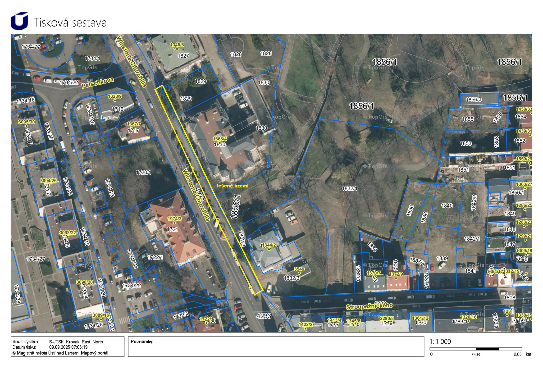543x392 pixels.
Task: Click the yellow point marker under label 1344/2
Action: pos(269,249)
